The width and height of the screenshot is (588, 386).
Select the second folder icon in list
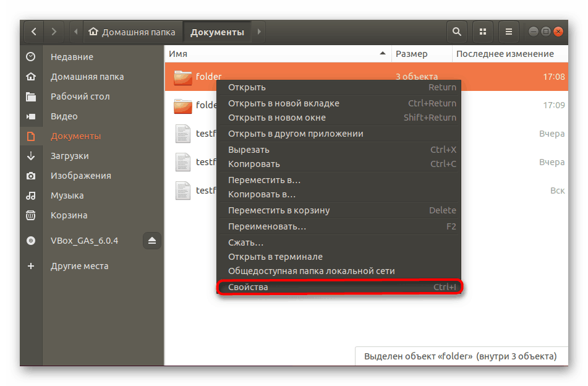[182, 105]
